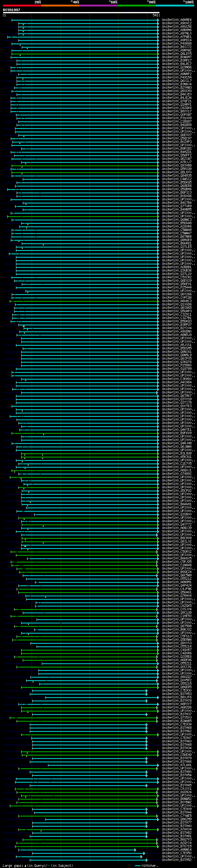Select the UniRef100_C4JFN6 label
This screenshot has width=197, height=868.
[177, 589]
